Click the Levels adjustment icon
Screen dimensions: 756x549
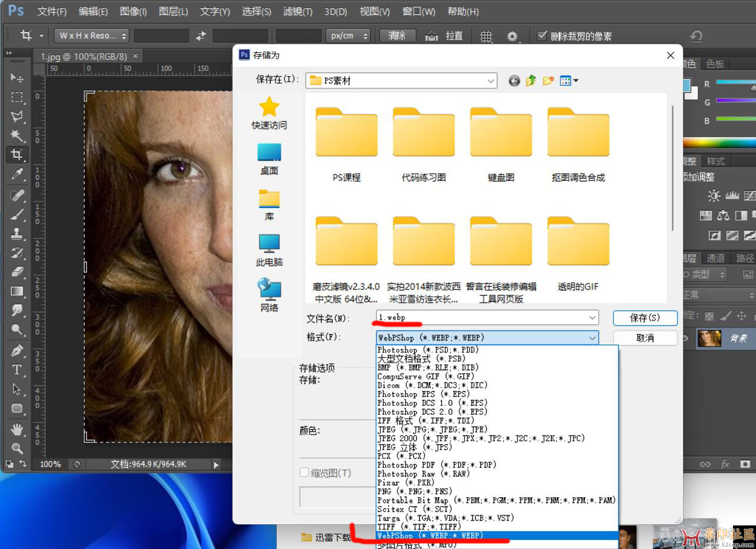pos(732,196)
